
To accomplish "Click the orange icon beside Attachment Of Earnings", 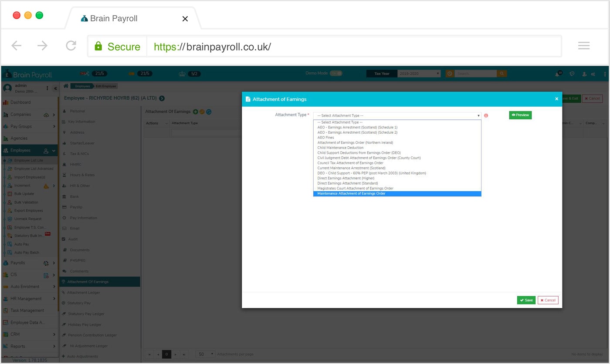I will (x=202, y=111).
